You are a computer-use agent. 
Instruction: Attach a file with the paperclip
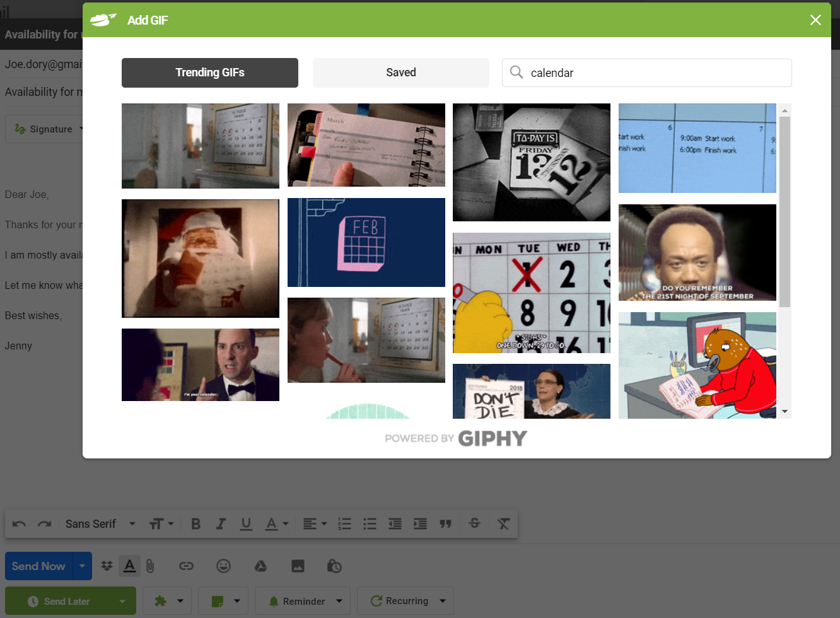150,566
